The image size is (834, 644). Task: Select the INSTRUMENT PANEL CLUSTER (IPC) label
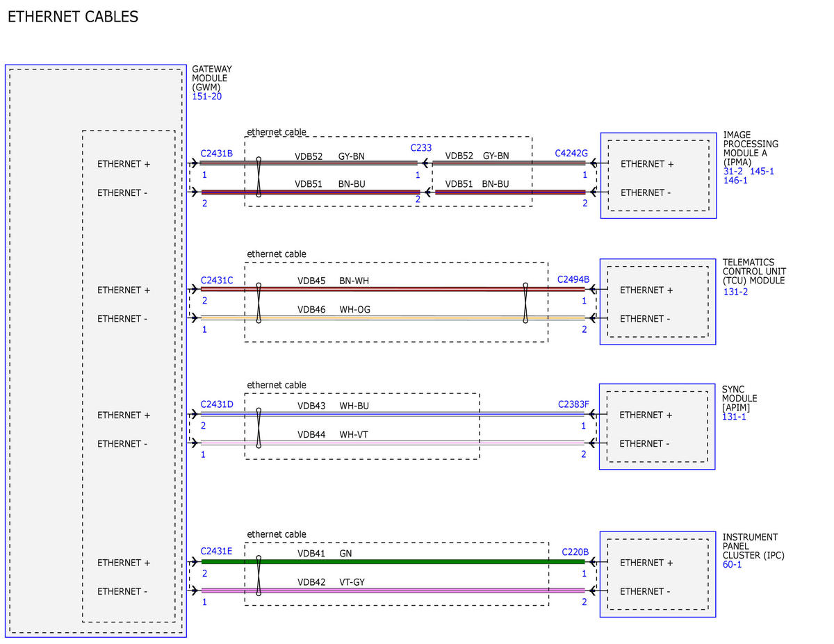click(753, 546)
